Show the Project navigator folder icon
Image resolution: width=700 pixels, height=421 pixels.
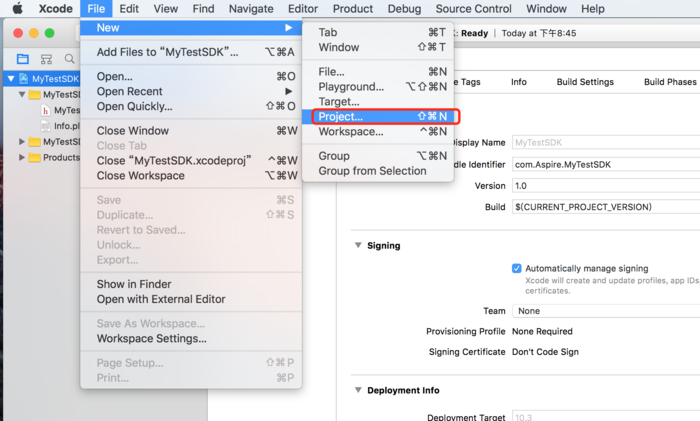[22, 60]
